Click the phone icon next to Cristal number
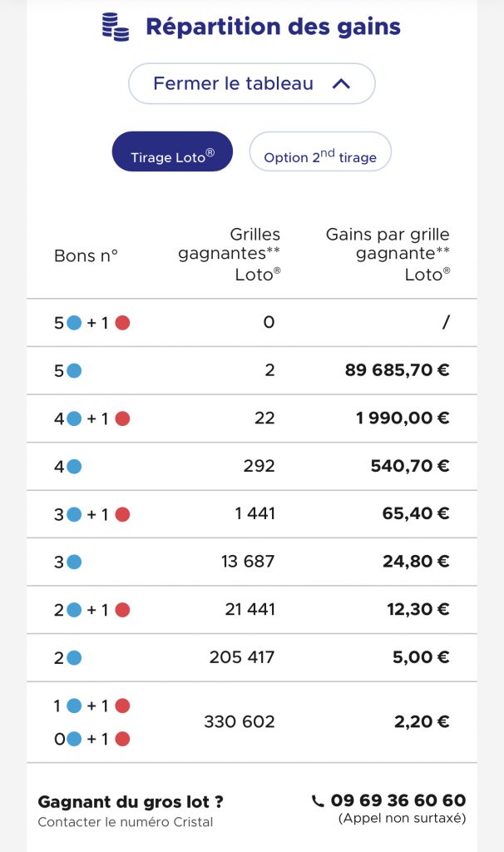 pyautogui.click(x=318, y=801)
